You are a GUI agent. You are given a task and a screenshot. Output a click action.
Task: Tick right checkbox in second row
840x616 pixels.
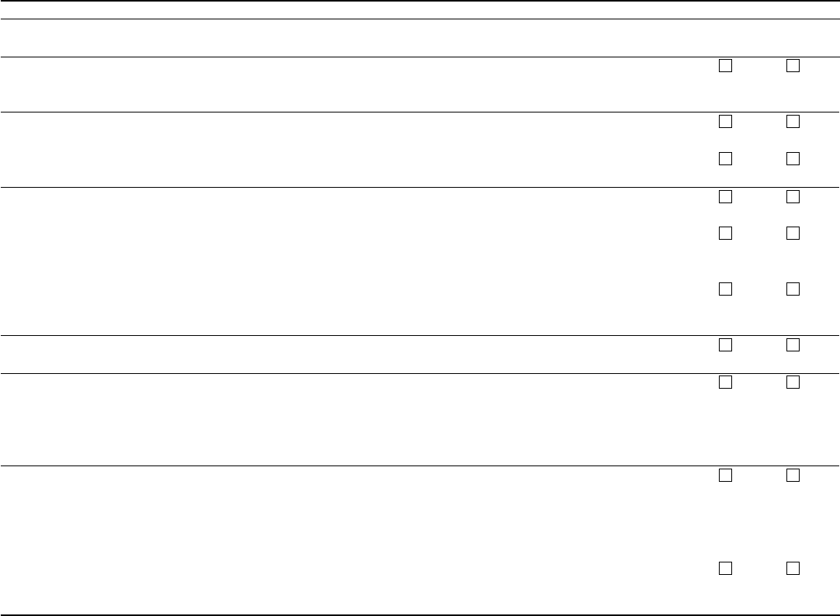point(793,122)
